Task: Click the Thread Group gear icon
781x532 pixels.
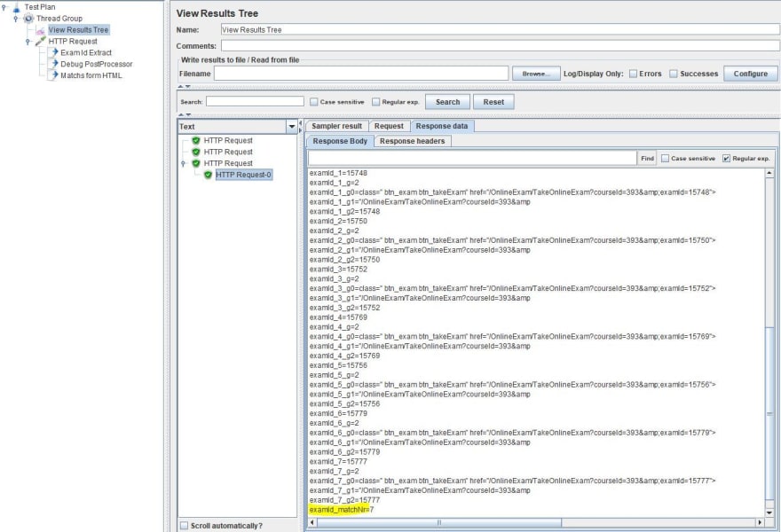Action: point(29,19)
